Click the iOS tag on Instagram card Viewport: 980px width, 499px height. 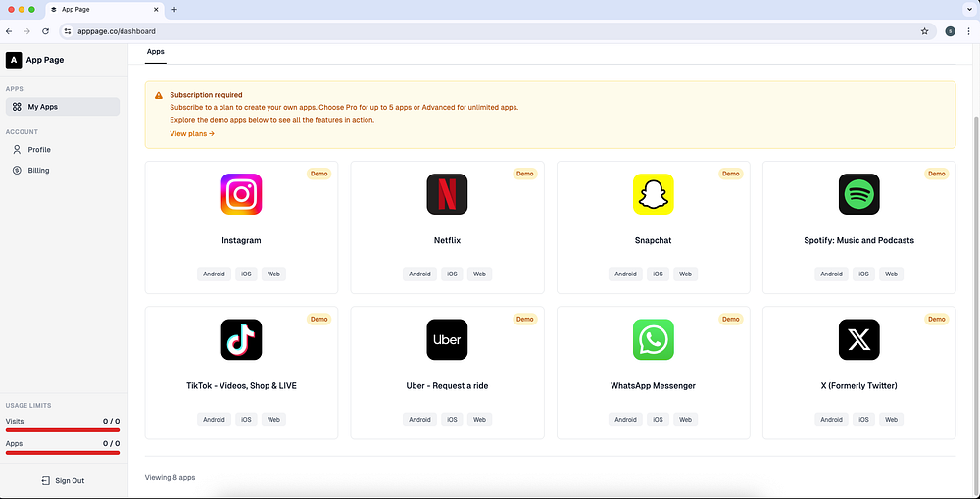click(x=246, y=274)
